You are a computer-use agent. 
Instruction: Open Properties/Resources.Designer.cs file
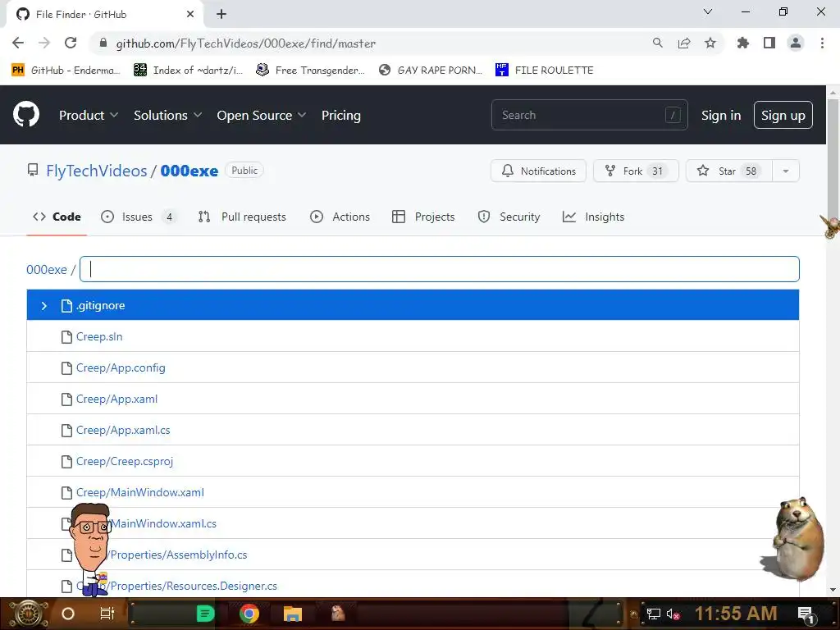tap(194, 586)
